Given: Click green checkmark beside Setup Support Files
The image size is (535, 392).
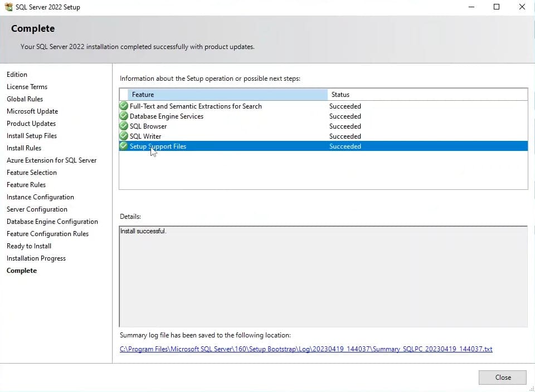Looking at the screenshot, I should tap(124, 146).
